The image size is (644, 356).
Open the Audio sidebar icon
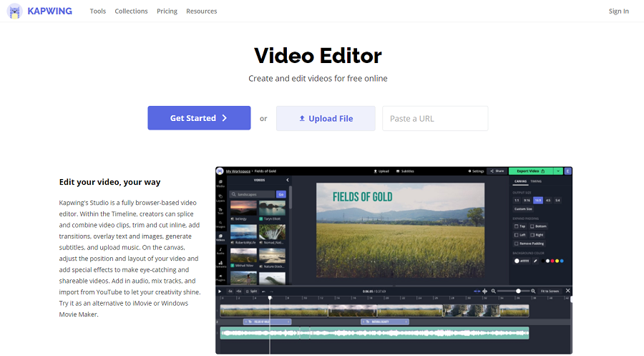[220, 251]
